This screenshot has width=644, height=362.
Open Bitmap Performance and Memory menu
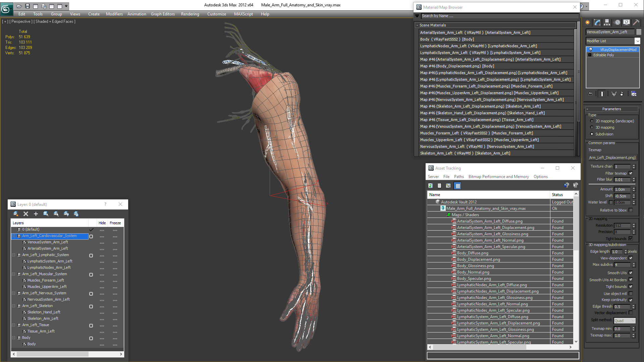coord(498,177)
